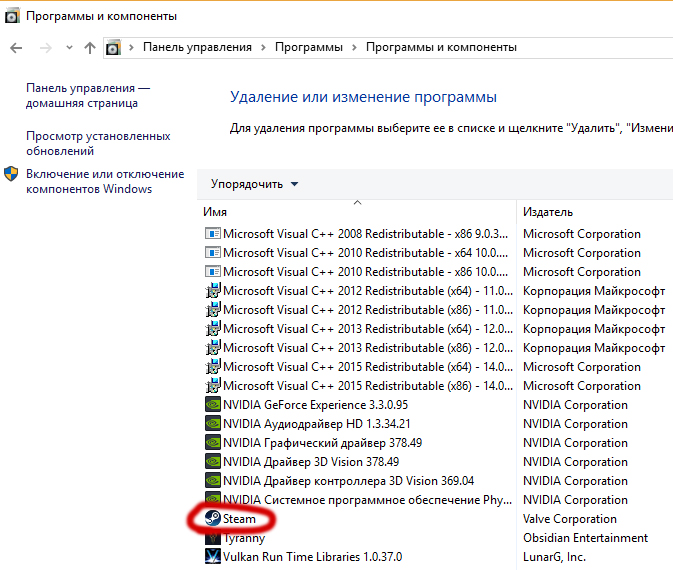Select Visual C++ 2012 Redistributable (x64) icon

coord(213,291)
